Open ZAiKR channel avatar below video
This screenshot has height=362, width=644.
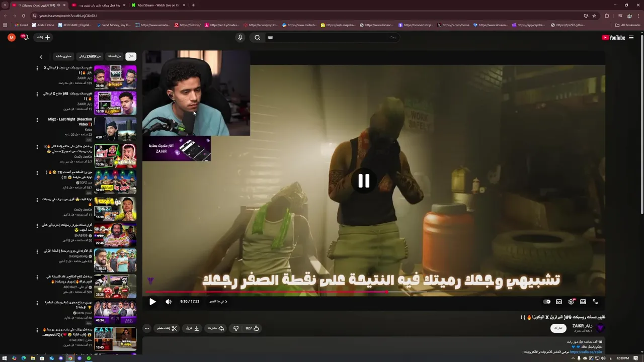(x=600, y=328)
